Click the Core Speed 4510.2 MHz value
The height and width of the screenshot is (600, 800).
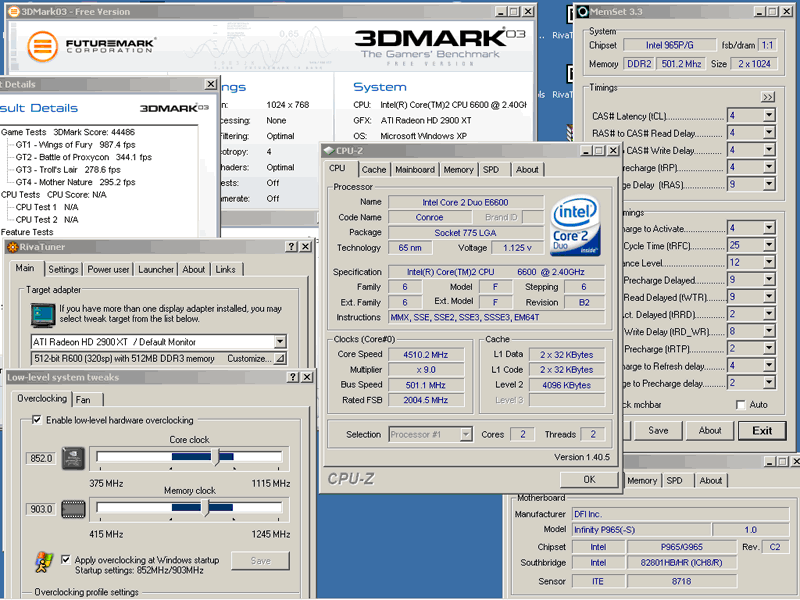[426, 355]
